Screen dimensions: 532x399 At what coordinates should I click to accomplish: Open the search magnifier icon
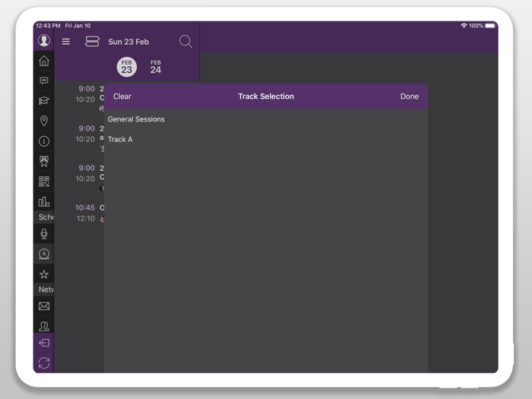coord(185,41)
